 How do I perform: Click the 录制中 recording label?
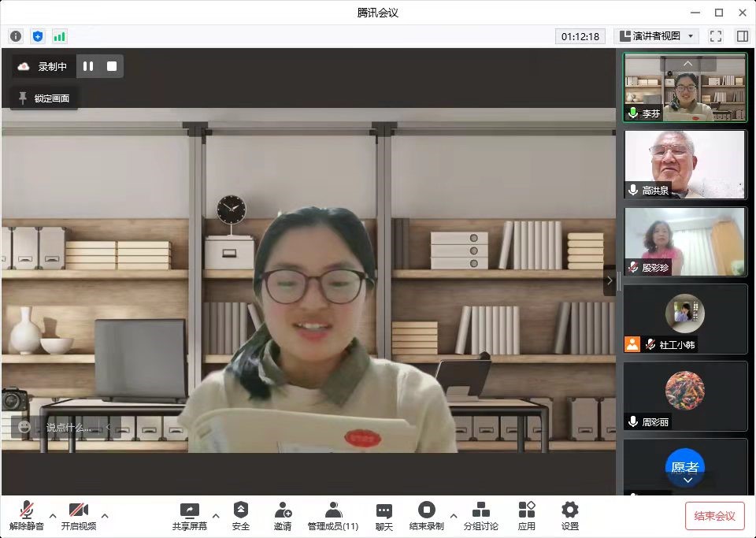[x=53, y=66]
